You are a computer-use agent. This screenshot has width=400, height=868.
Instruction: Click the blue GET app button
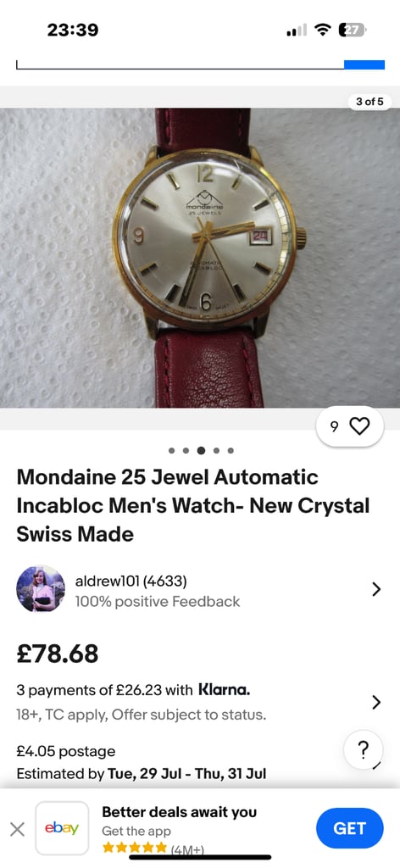tap(350, 828)
